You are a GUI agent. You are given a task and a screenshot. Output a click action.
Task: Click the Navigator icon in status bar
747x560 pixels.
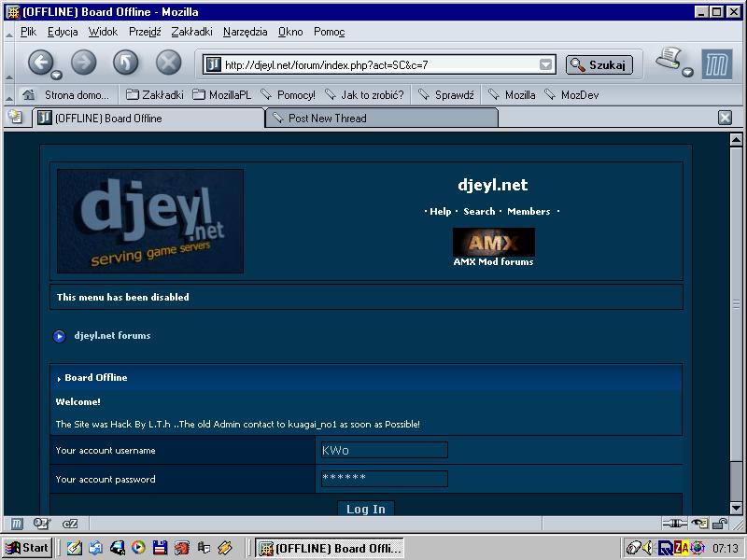(x=17, y=524)
